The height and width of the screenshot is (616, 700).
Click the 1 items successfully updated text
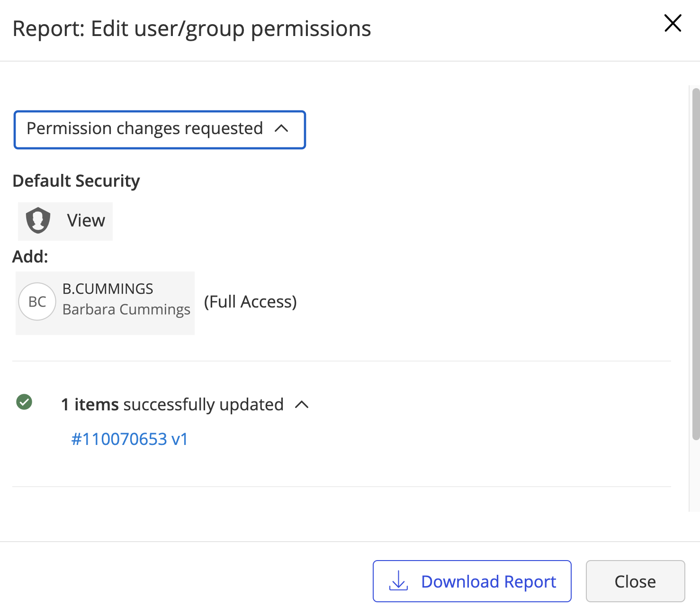tap(172, 405)
